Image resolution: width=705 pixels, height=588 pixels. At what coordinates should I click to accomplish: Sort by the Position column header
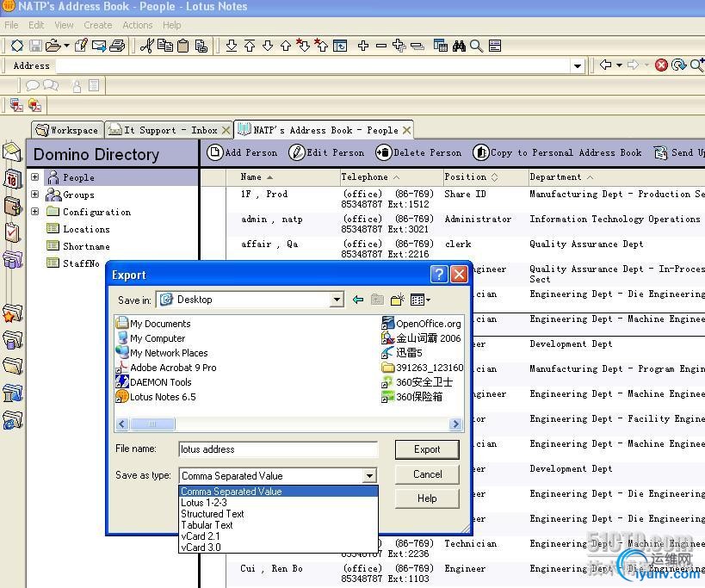[x=471, y=177]
